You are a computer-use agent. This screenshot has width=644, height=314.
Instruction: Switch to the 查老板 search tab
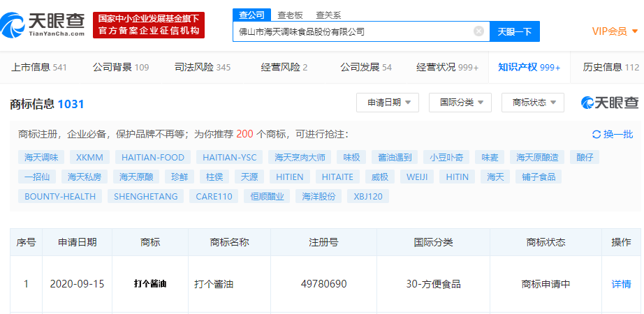(291, 15)
